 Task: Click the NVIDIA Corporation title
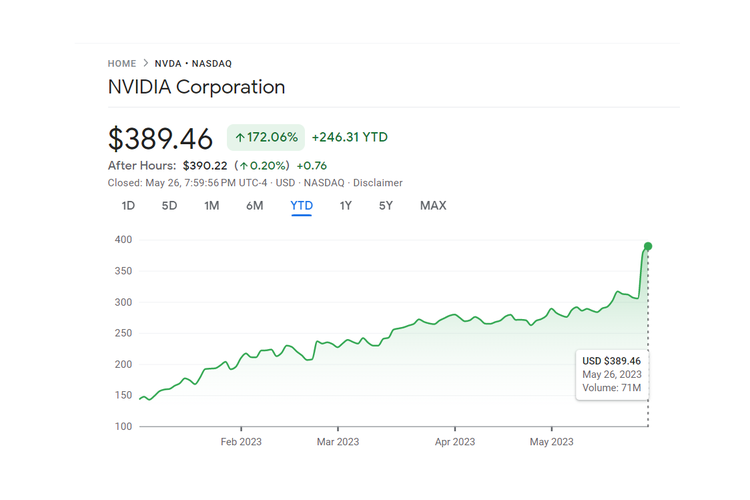[196, 87]
